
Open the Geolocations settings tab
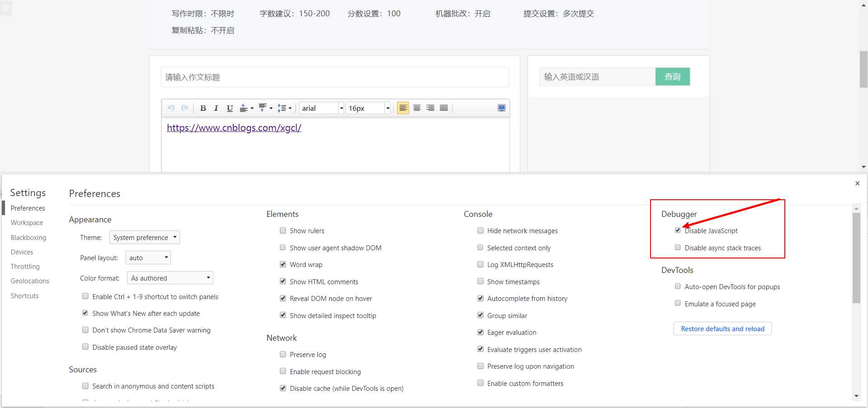click(x=30, y=281)
